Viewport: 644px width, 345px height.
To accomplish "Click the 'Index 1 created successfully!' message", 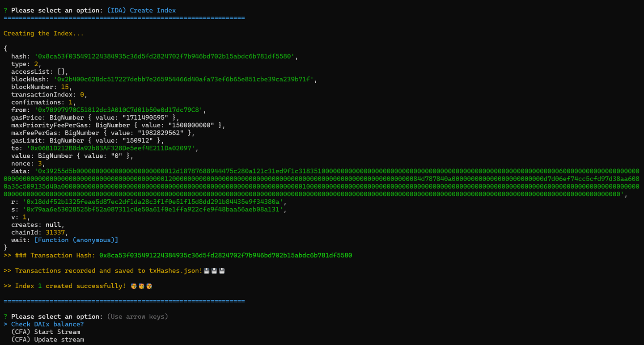I will 70,286.
